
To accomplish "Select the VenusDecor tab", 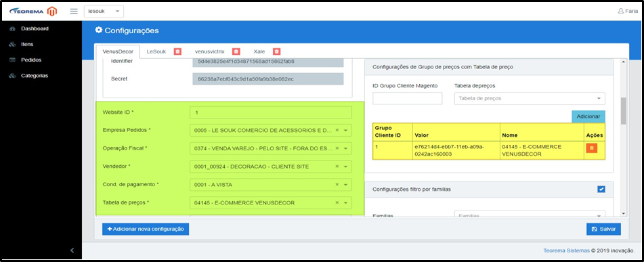I will click(x=117, y=51).
